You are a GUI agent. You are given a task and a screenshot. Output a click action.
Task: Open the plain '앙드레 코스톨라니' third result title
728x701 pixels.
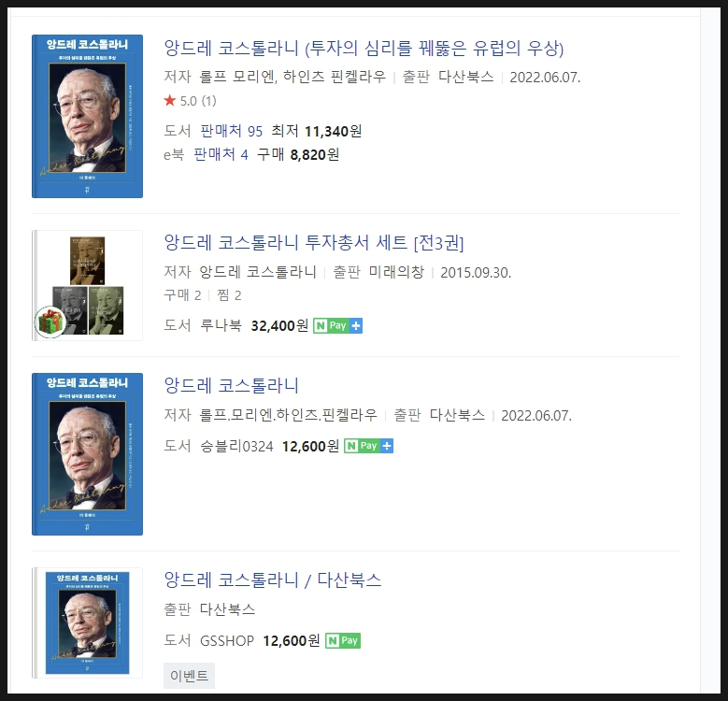click(231, 385)
